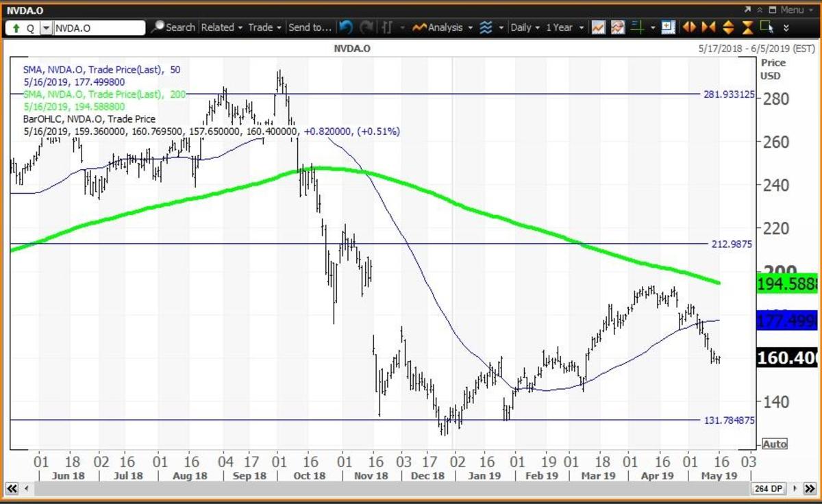This screenshot has width=822, height=504.
Task: Click the Send to... button
Action: point(310,27)
